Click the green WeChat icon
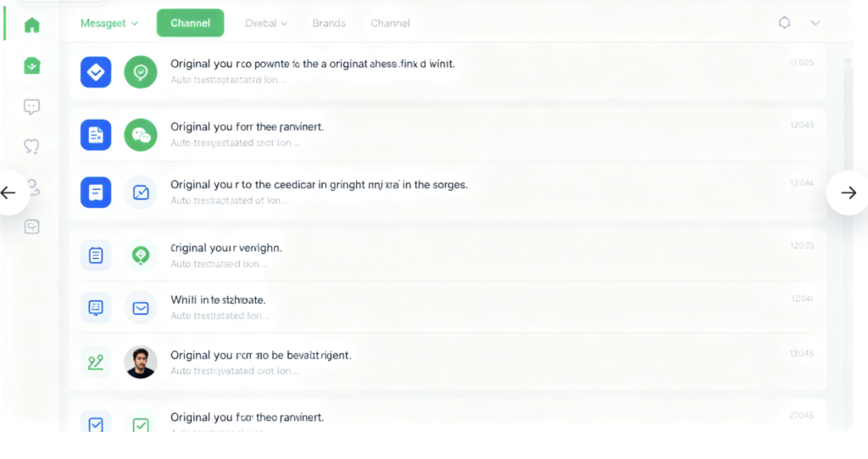This screenshot has height=459, width=868. click(x=141, y=135)
